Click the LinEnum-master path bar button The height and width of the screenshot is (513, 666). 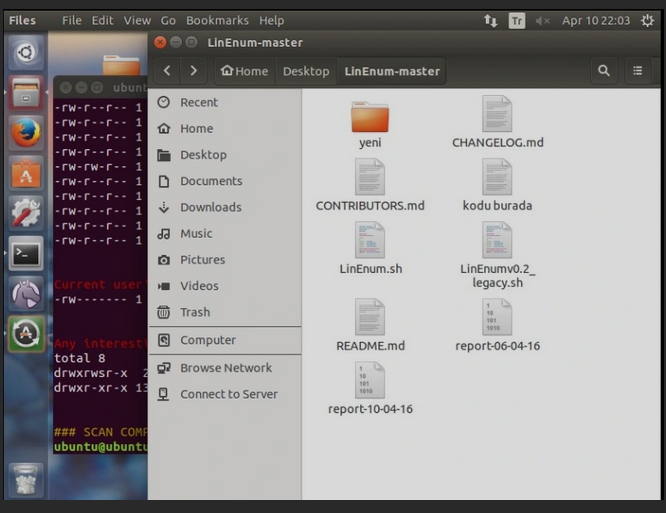coord(392,71)
